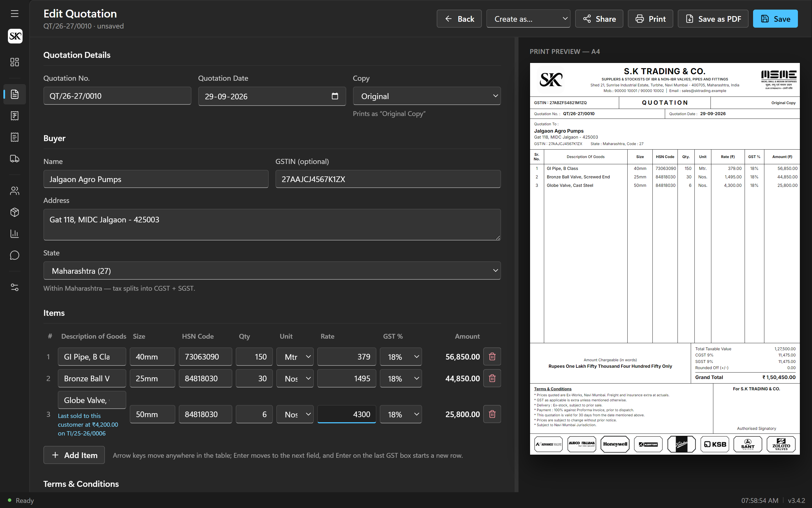The width and height of the screenshot is (812, 508).
Task: Open the chat bubble icon in sidebar
Action: (14, 255)
